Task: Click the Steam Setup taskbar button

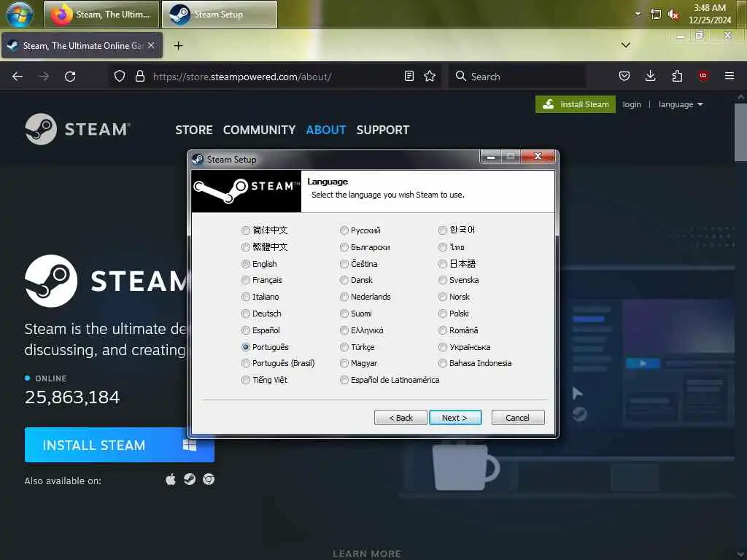Action: click(219, 15)
